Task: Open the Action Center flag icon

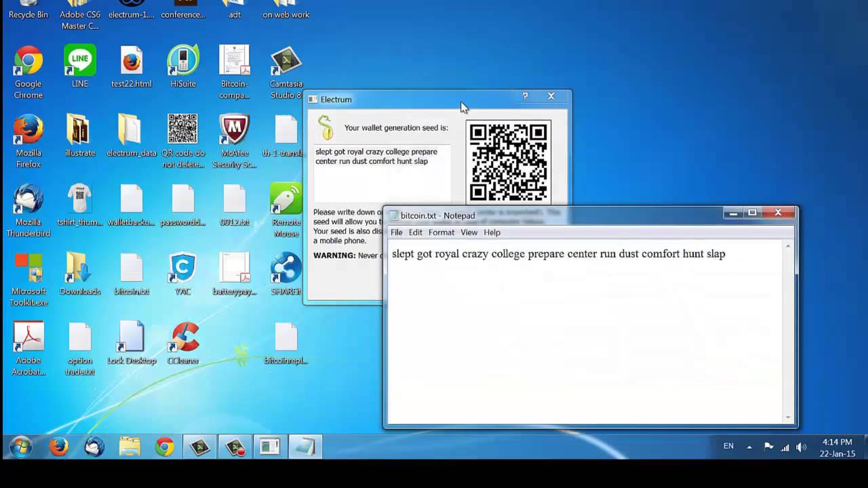Action: tap(768, 447)
